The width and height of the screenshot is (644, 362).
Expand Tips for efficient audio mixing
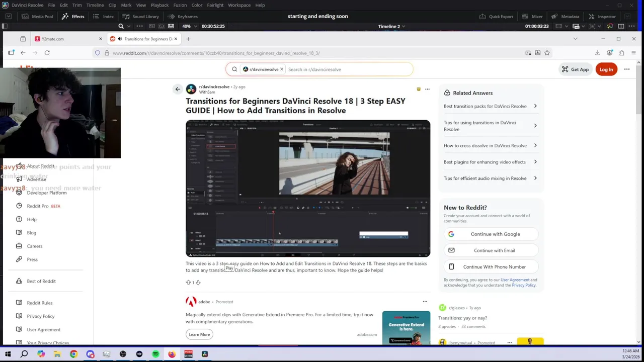pyautogui.click(x=491, y=178)
